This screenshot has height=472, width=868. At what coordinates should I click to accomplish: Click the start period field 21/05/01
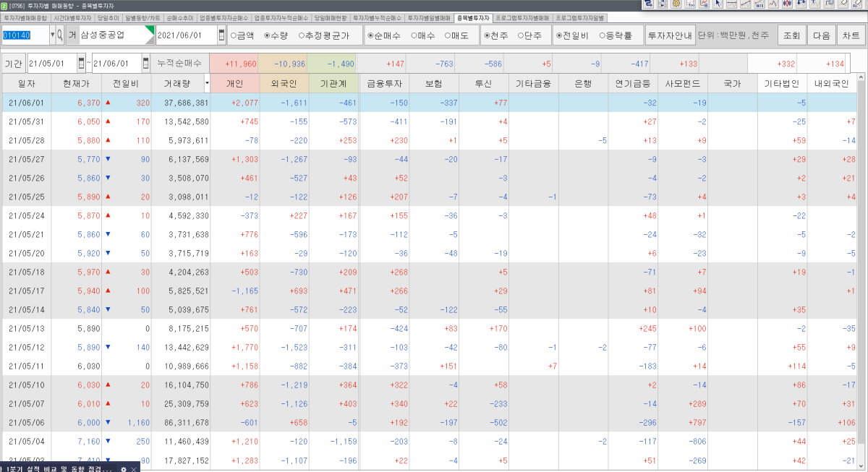[x=52, y=64]
